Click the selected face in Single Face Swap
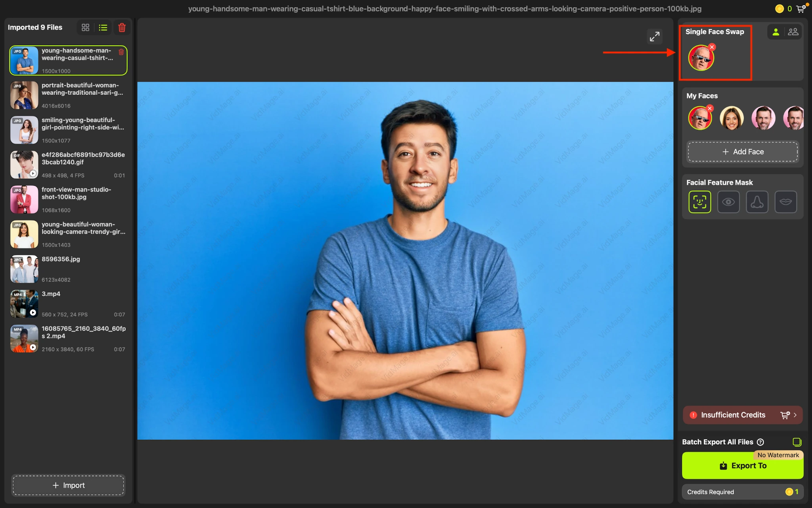 coord(701,58)
